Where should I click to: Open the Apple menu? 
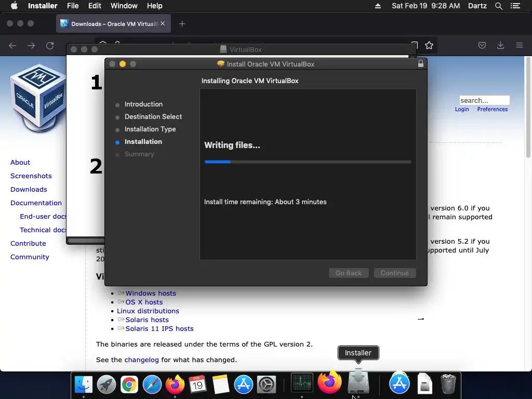(x=14, y=6)
